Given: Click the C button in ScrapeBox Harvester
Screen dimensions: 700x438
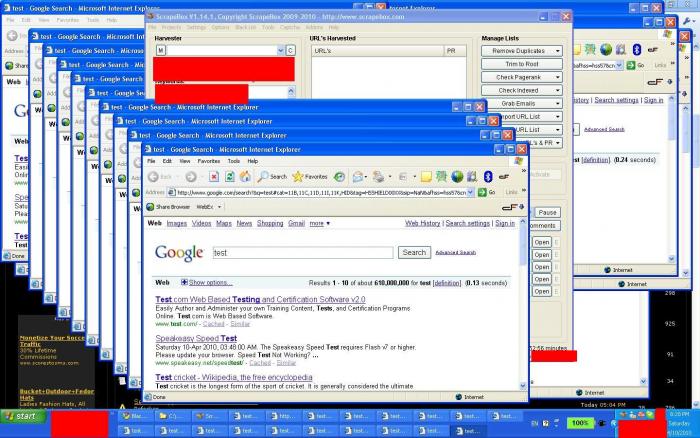Looking at the screenshot, I should [x=290, y=50].
